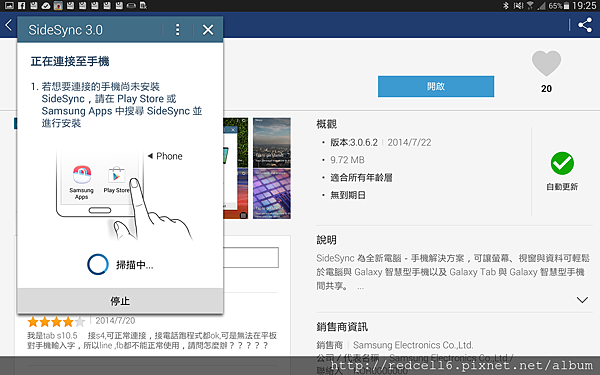Tap the phone home button in illustration

pos(100,210)
